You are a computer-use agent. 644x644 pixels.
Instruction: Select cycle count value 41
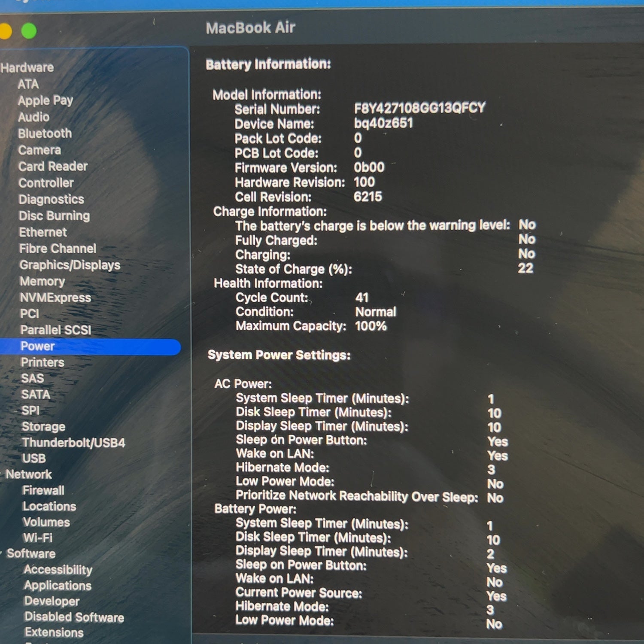[x=362, y=298]
